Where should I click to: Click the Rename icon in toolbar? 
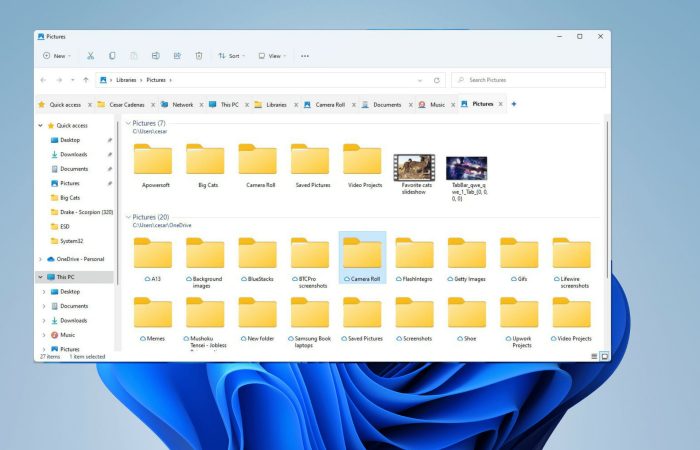point(155,56)
